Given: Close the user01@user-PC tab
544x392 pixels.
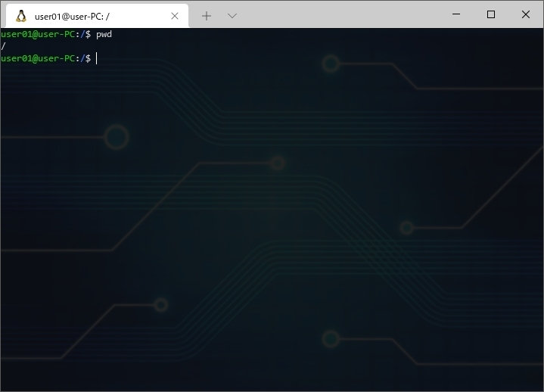Looking at the screenshot, I should pos(175,15).
